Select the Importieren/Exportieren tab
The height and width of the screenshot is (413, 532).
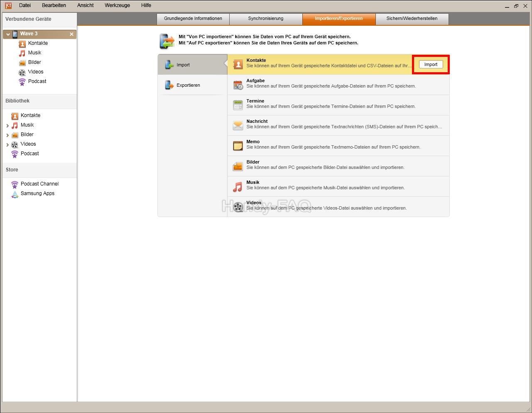tap(339, 19)
